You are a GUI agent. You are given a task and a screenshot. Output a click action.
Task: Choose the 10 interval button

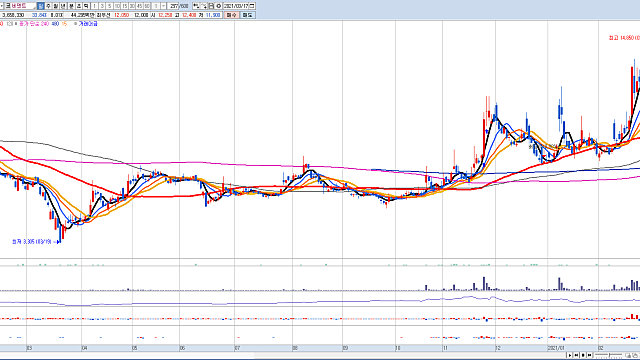117,6
